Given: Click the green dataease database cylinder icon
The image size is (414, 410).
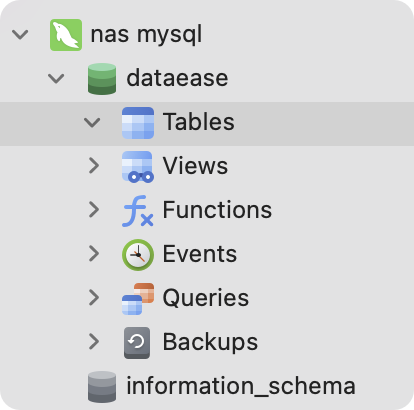Looking at the screenshot, I should pyautogui.click(x=102, y=79).
